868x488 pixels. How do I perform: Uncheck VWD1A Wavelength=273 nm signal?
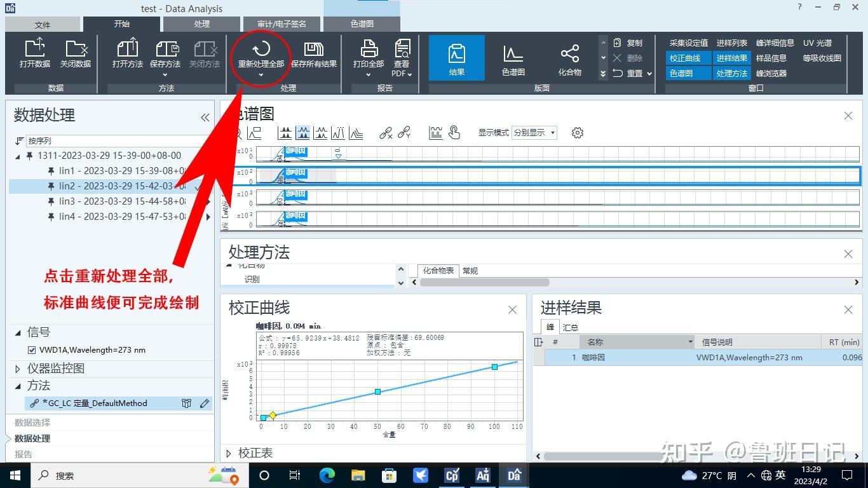tap(32, 350)
